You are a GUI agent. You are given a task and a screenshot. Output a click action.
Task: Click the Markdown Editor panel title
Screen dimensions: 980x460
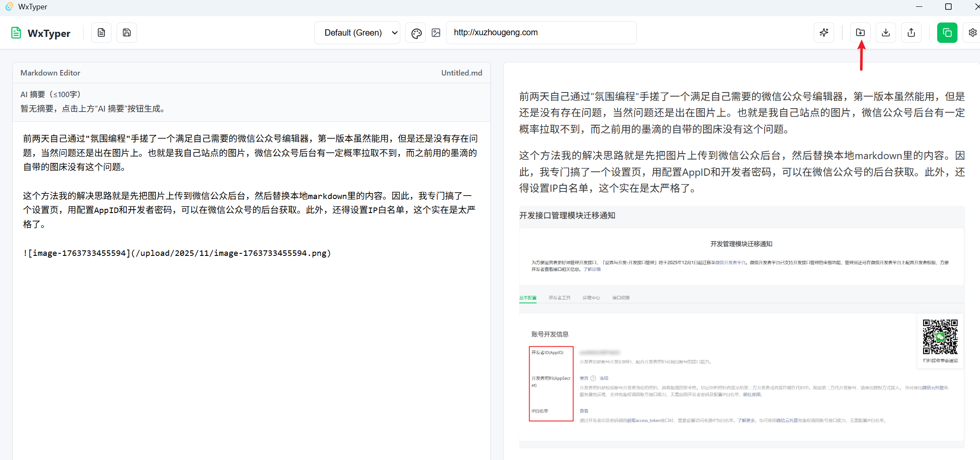pyautogui.click(x=50, y=73)
